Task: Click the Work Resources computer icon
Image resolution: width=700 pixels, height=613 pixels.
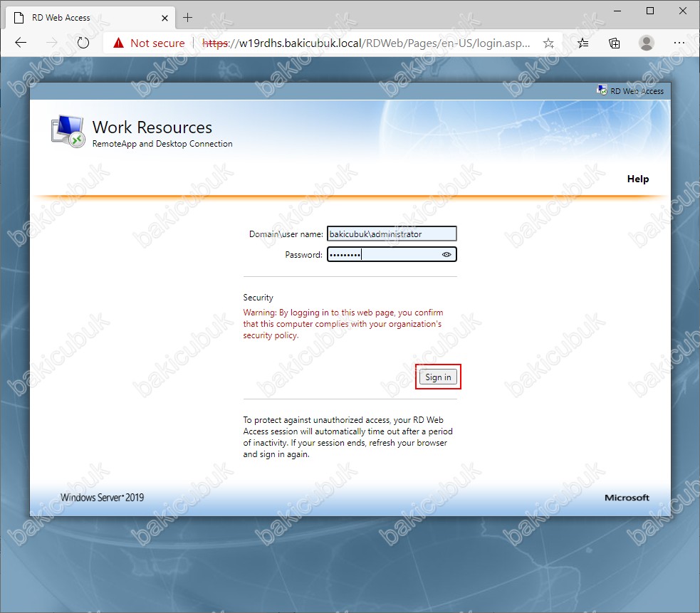Action: 67,132
